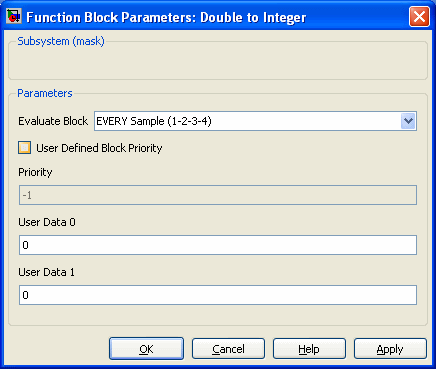Click the User Defined Block Priority label
This screenshot has width=436, height=369.
click(99, 148)
